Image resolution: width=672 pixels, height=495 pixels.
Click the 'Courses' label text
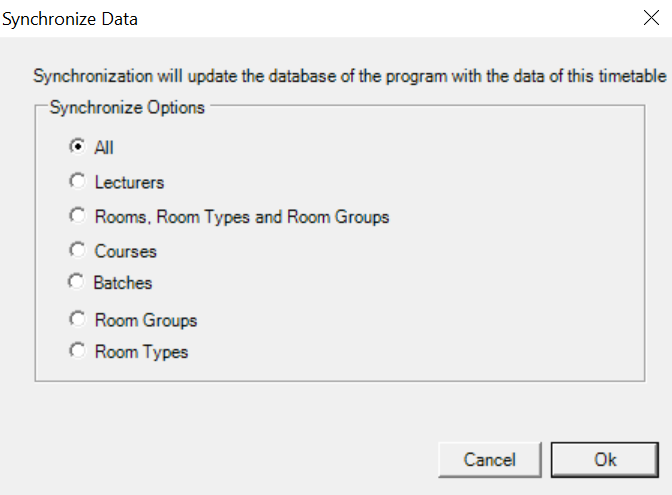tap(125, 251)
